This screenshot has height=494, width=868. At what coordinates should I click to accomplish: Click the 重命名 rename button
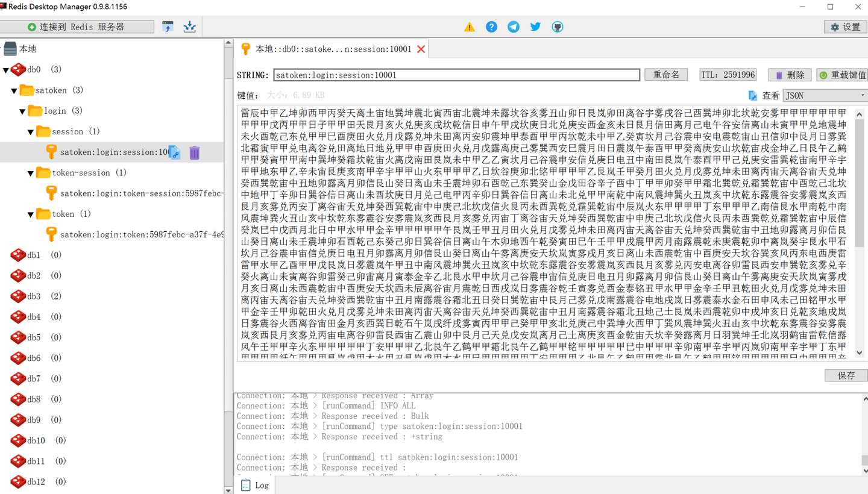pyautogui.click(x=665, y=75)
